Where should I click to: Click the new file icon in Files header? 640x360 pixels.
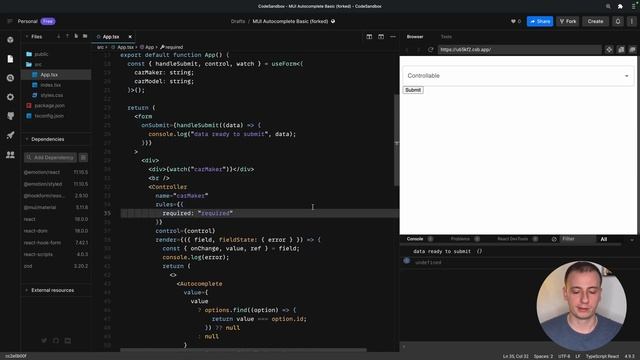[76, 36]
